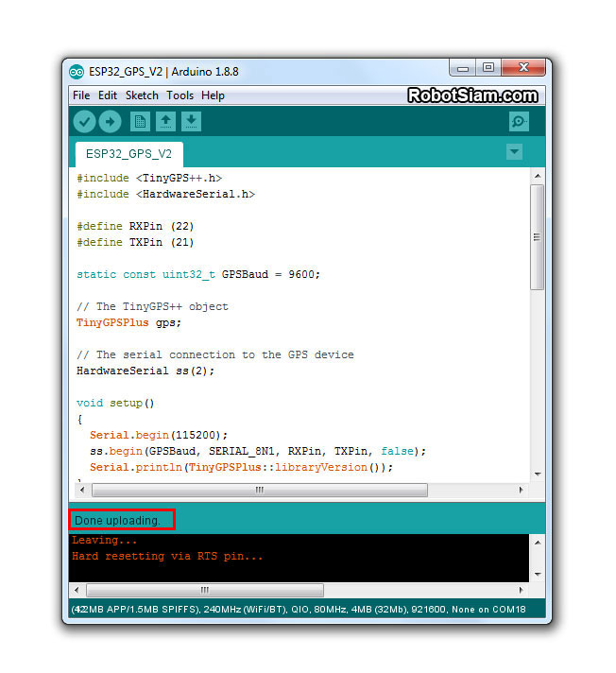This screenshot has width=616, height=673.
Task: Click the '#include <HardwareSerial.h>' line
Action: click(x=165, y=195)
